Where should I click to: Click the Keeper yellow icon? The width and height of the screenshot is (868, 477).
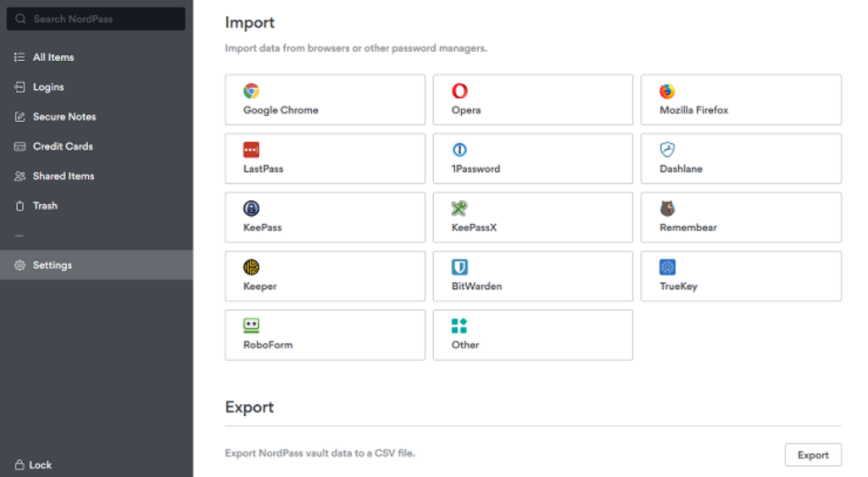(x=251, y=268)
